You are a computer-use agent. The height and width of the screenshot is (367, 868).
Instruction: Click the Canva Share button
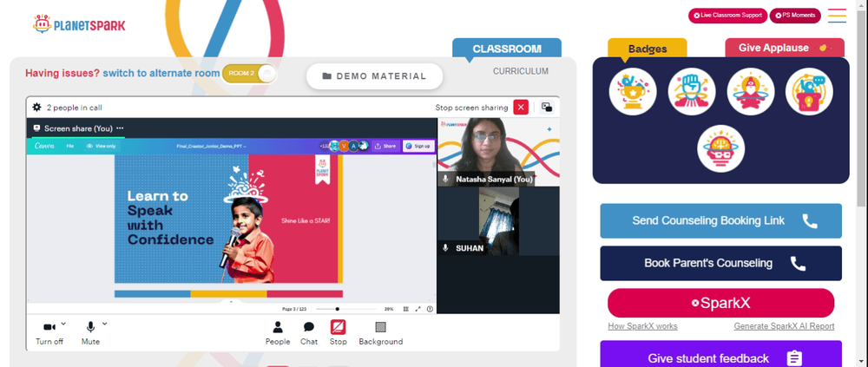coord(385,146)
